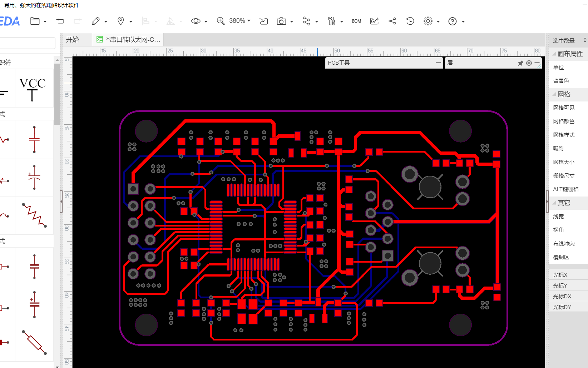Click the 吸附 property label

(558, 148)
